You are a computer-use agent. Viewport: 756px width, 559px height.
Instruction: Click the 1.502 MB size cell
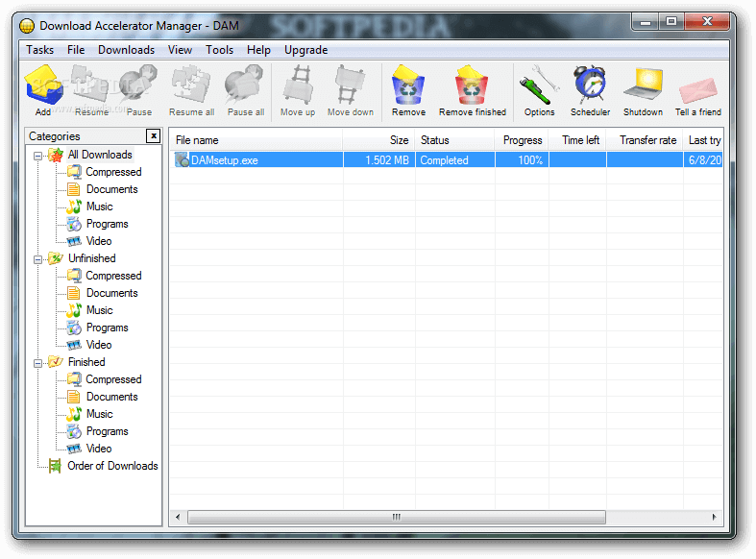[379, 160]
